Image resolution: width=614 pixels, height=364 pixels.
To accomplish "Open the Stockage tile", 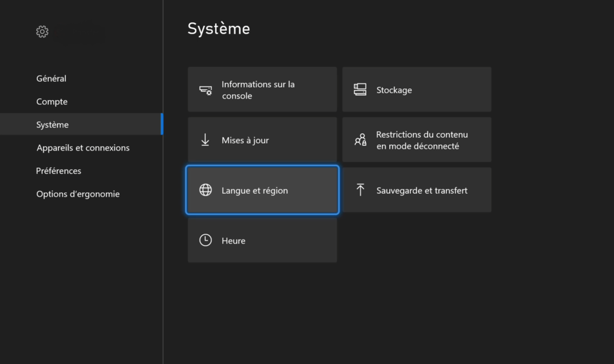I will [x=417, y=90].
